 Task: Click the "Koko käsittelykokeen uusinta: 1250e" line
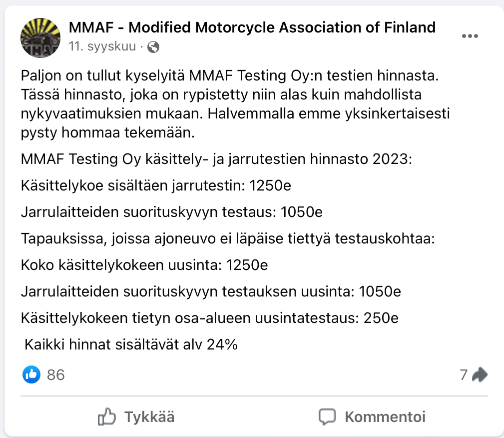coord(144,264)
